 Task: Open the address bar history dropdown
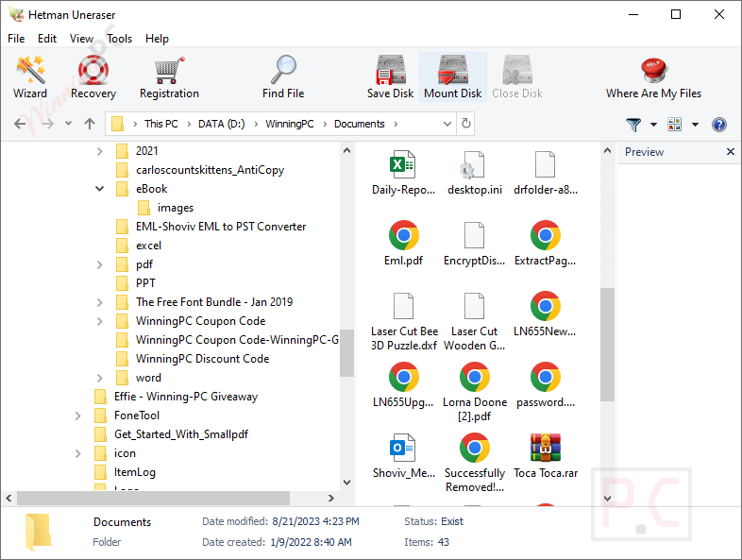(447, 124)
